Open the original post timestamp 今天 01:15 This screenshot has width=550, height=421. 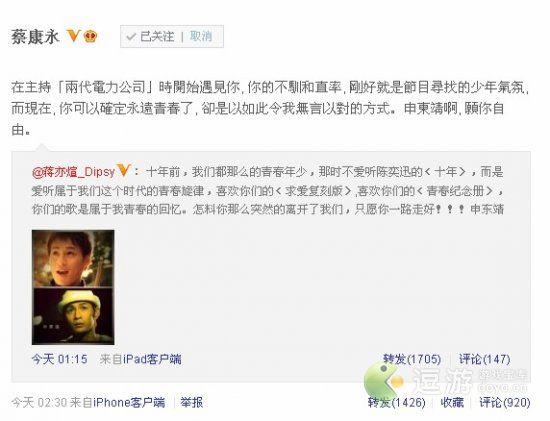59,359
